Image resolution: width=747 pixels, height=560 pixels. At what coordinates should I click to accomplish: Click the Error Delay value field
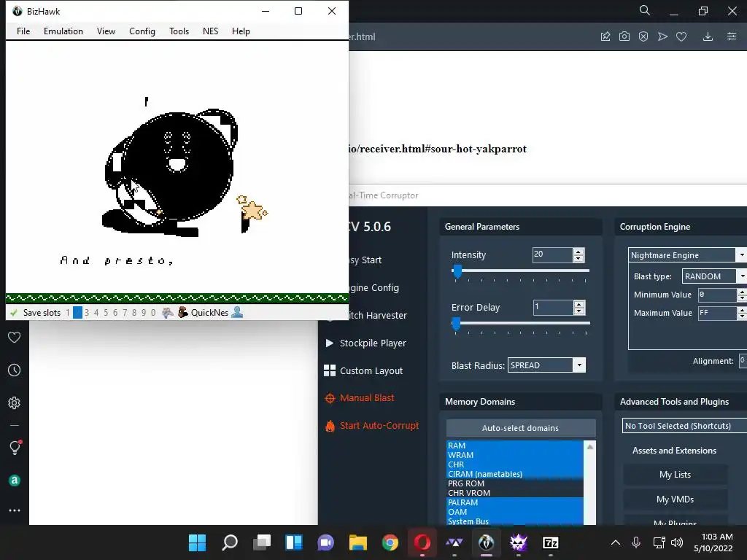tap(553, 307)
